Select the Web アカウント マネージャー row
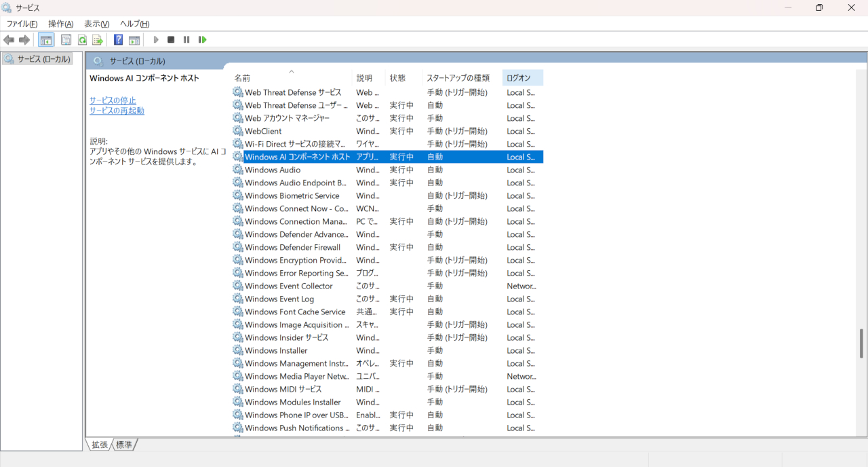 387,118
